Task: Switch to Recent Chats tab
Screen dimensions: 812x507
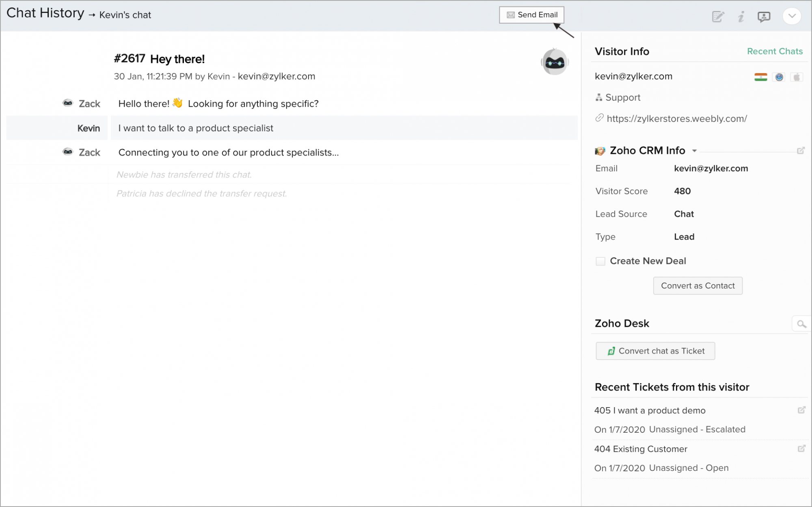Action: (774, 51)
